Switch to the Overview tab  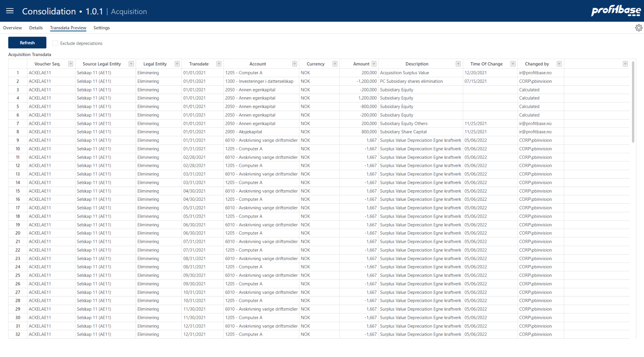coord(12,28)
